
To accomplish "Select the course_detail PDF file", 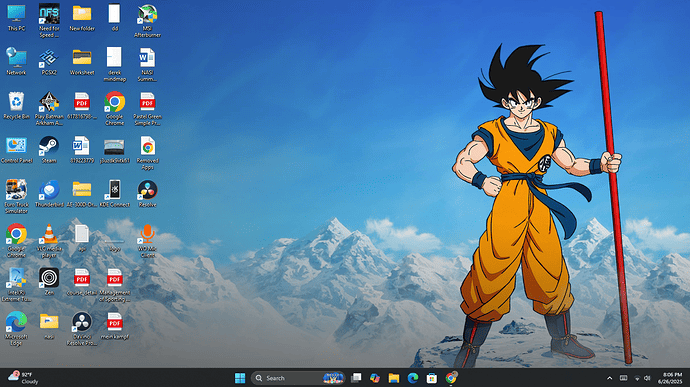I will tap(82, 282).
